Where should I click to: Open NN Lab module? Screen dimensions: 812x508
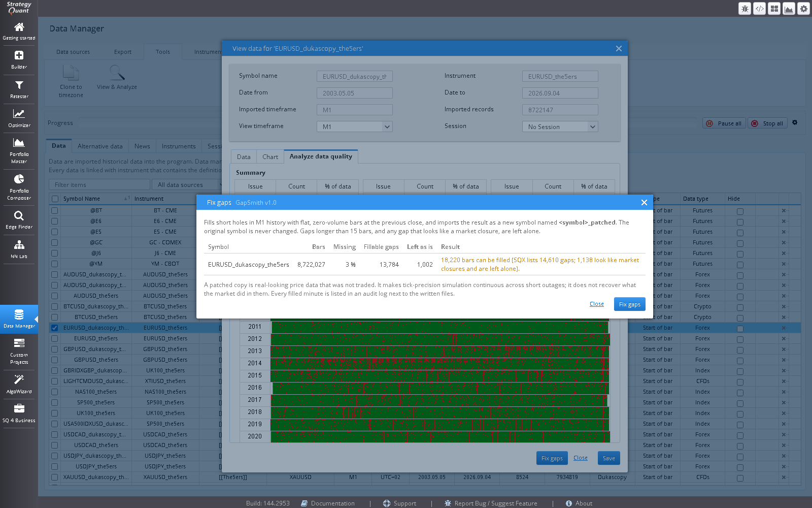pos(19,249)
